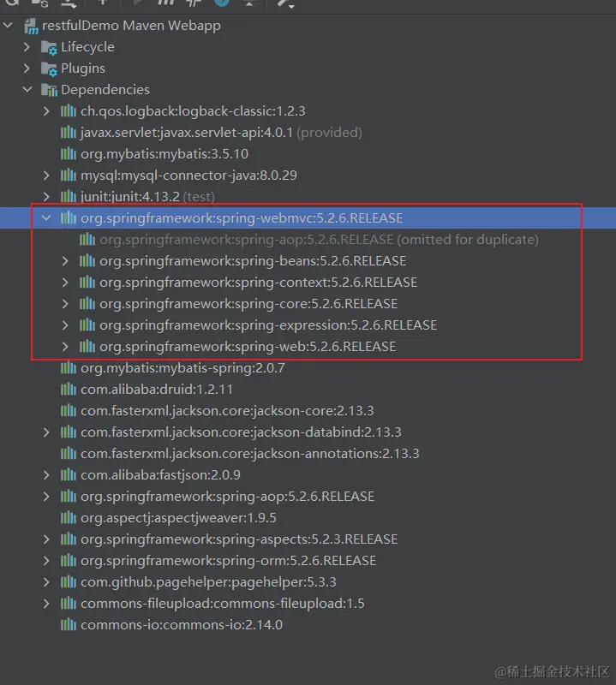Image resolution: width=616 pixels, height=685 pixels.
Task: Click library icon of jackson-core:2.13.3
Action: pos(69,411)
